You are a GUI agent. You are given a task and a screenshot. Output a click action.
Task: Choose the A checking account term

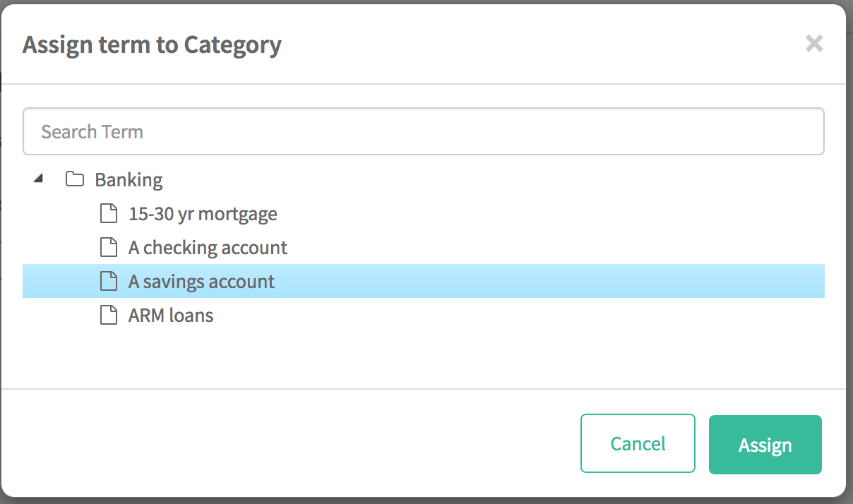(208, 248)
